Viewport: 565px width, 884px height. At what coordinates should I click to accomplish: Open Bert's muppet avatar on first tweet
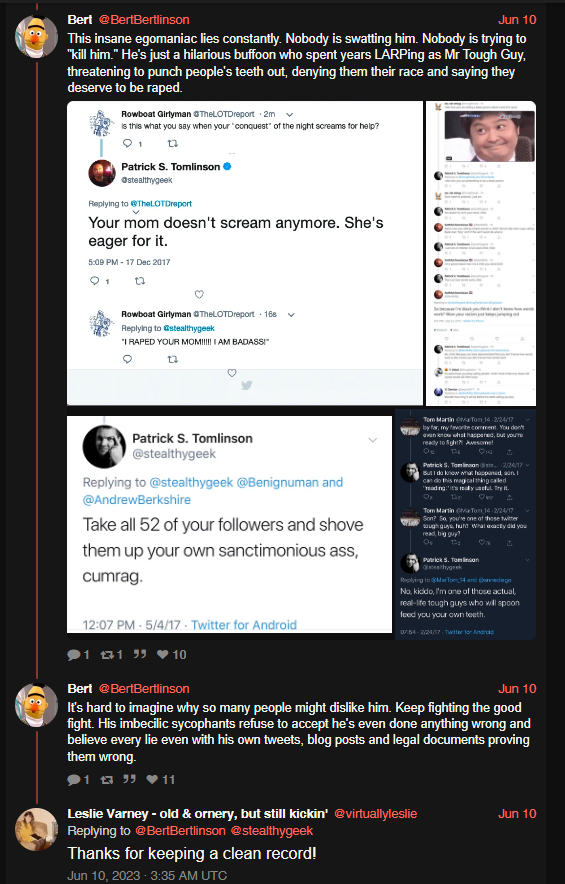pyautogui.click(x=36, y=36)
